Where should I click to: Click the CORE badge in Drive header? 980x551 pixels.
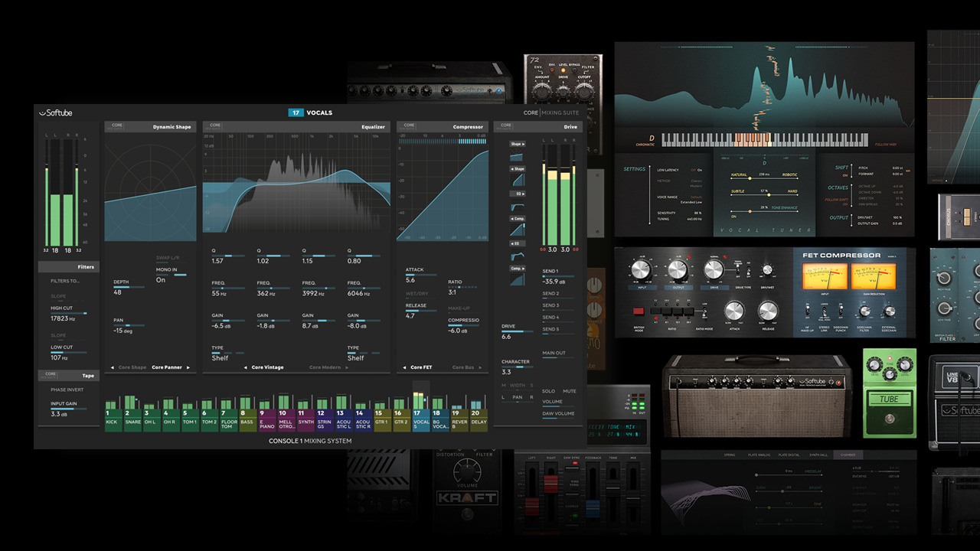click(506, 126)
